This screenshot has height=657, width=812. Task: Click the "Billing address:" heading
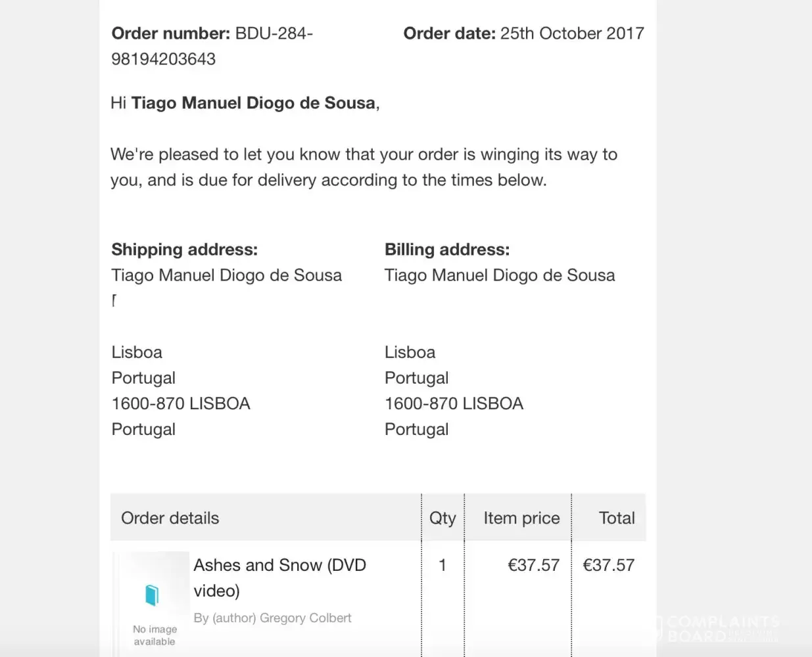(447, 250)
